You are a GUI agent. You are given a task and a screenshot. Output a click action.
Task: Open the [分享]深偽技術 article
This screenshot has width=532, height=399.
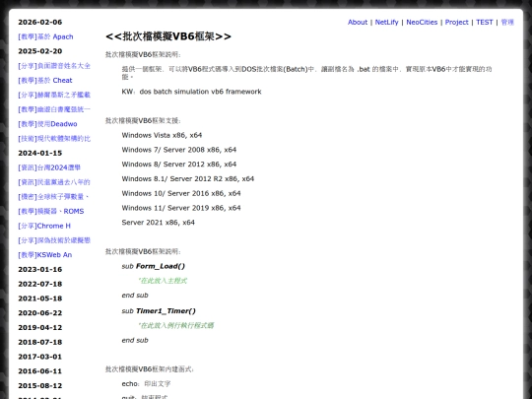click(x=54, y=240)
